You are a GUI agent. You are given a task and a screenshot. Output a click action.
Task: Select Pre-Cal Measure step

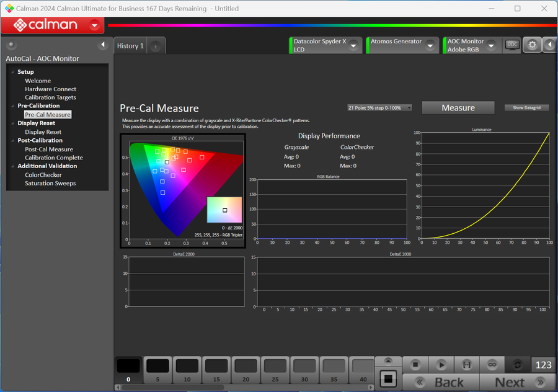pos(48,115)
